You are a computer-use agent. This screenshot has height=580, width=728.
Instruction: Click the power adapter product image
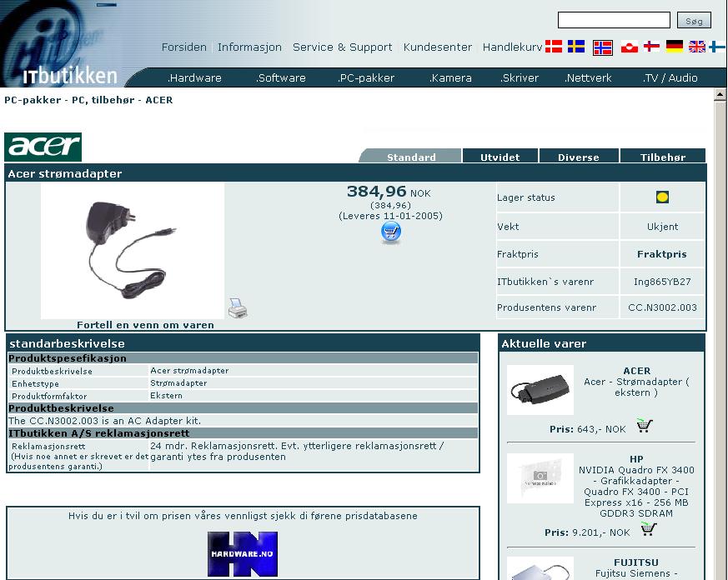tap(133, 251)
